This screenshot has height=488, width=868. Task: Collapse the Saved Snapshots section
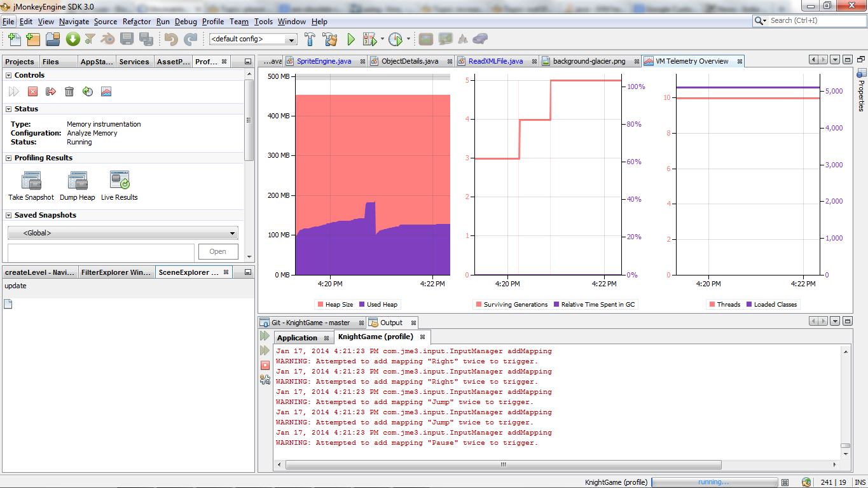(x=9, y=215)
